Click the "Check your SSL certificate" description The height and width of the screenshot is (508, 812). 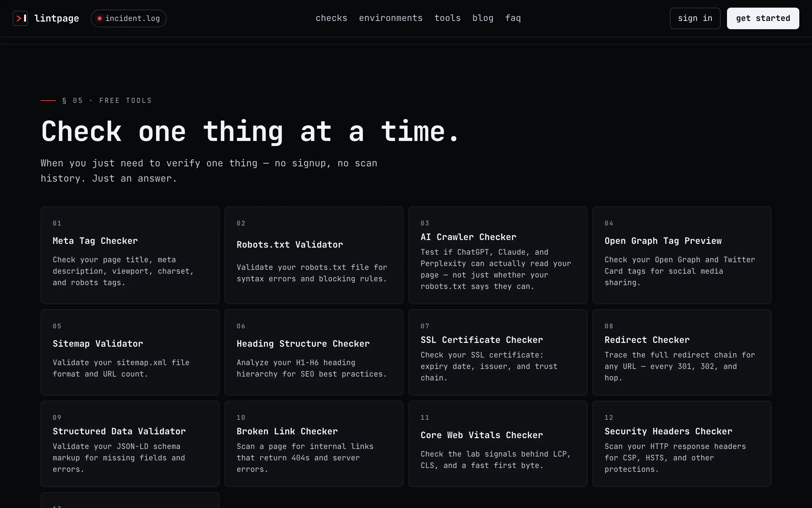(x=489, y=366)
